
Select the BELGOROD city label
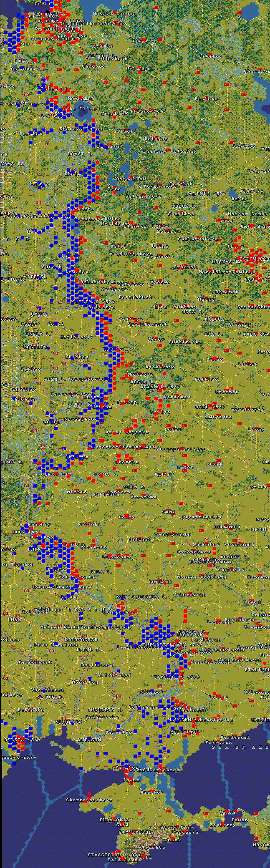227,527
